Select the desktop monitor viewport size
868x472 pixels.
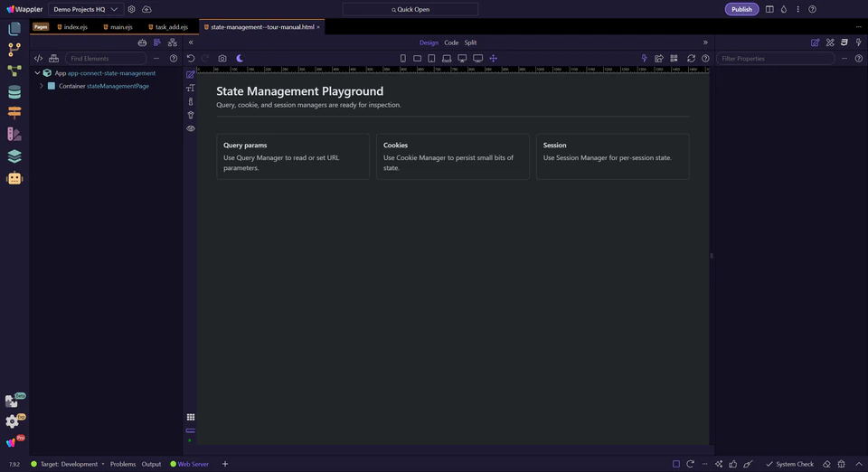[462, 58]
